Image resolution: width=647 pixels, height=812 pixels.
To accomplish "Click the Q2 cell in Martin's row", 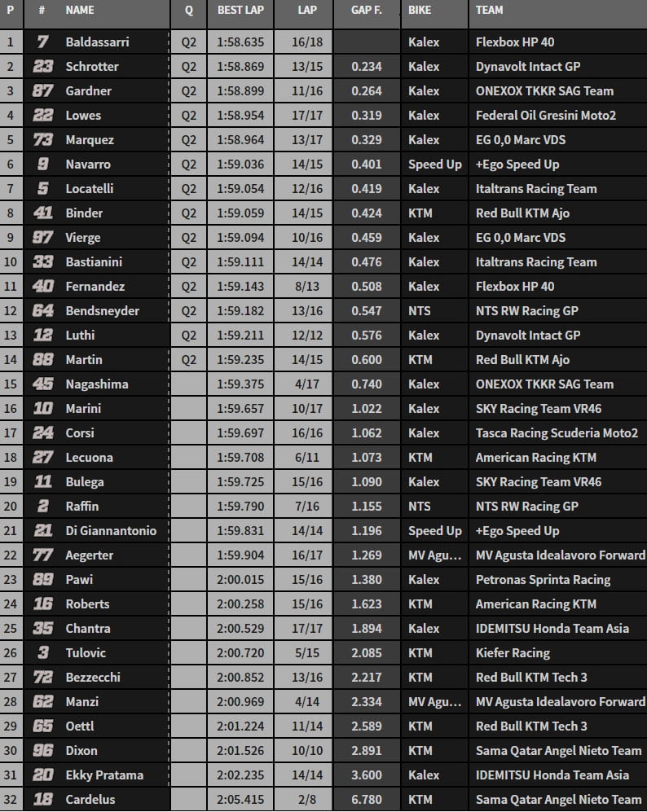I will (189, 360).
